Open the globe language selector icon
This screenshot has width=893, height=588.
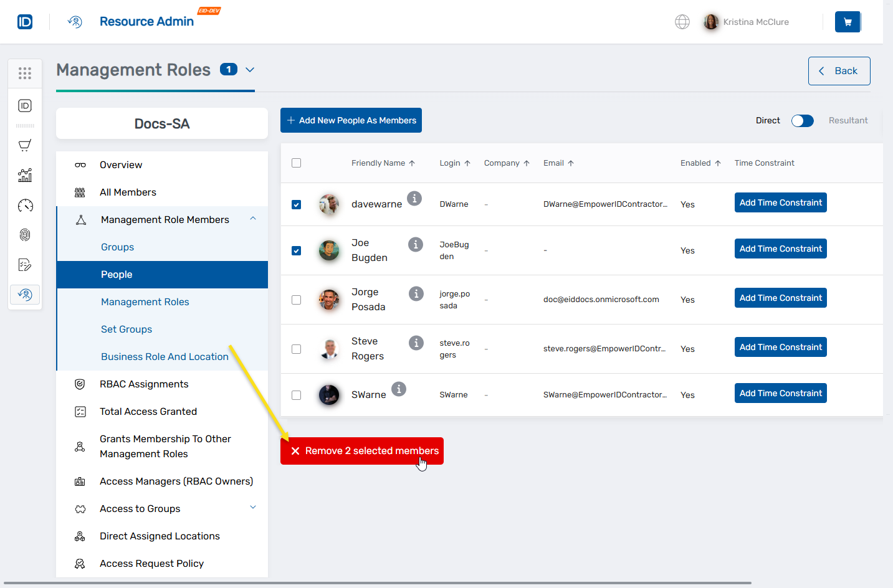point(682,22)
